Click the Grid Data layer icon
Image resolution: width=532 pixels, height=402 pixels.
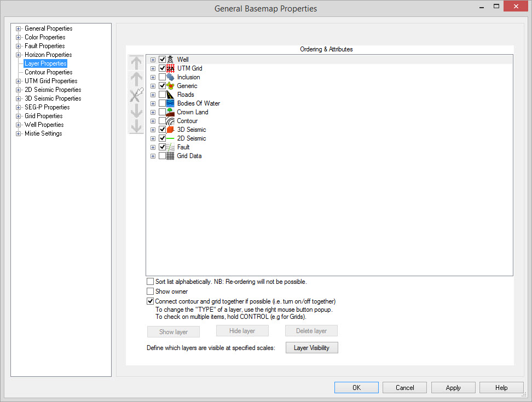pyautogui.click(x=171, y=156)
